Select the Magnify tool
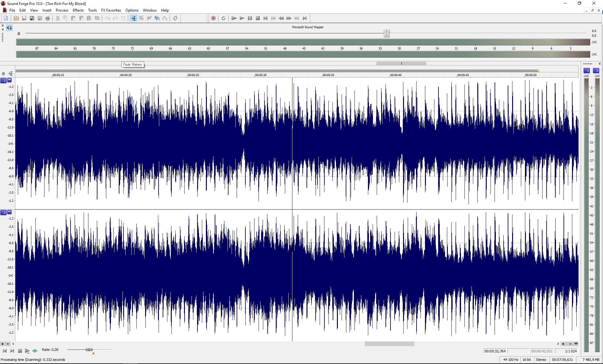This screenshot has width=603, height=364. click(141, 18)
